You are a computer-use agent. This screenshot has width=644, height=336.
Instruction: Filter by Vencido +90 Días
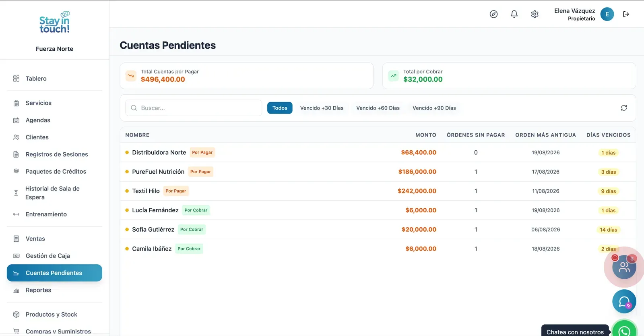[434, 108]
